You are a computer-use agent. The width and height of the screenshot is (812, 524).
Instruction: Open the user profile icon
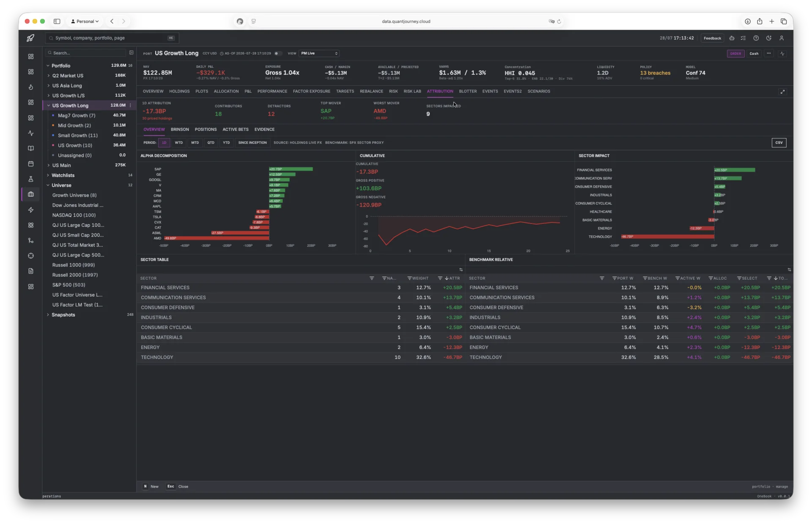pyautogui.click(x=782, y=38)
